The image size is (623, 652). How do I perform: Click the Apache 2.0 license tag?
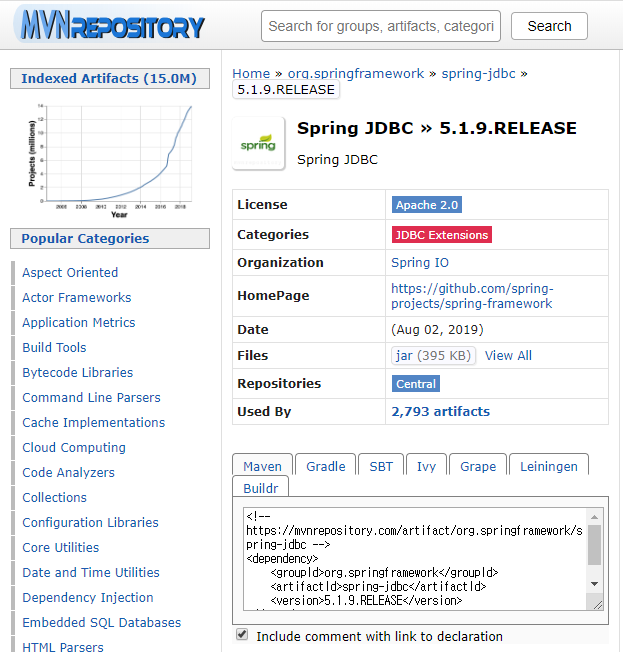(x=427, y=205)
